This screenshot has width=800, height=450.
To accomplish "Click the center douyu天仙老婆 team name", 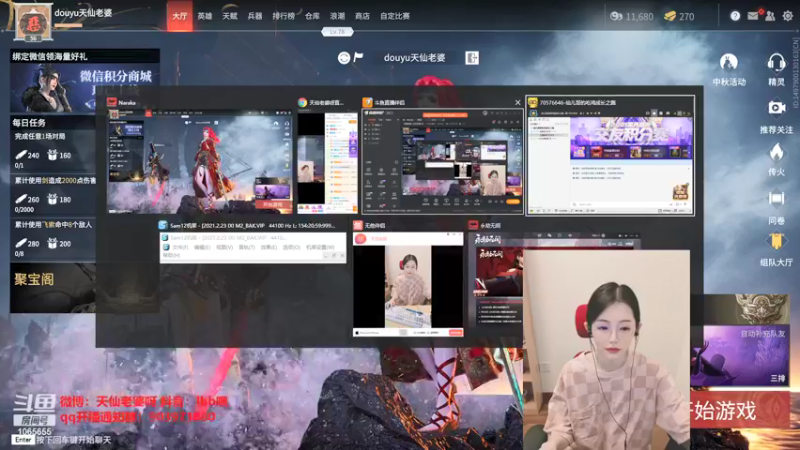I will coord(414,58).
